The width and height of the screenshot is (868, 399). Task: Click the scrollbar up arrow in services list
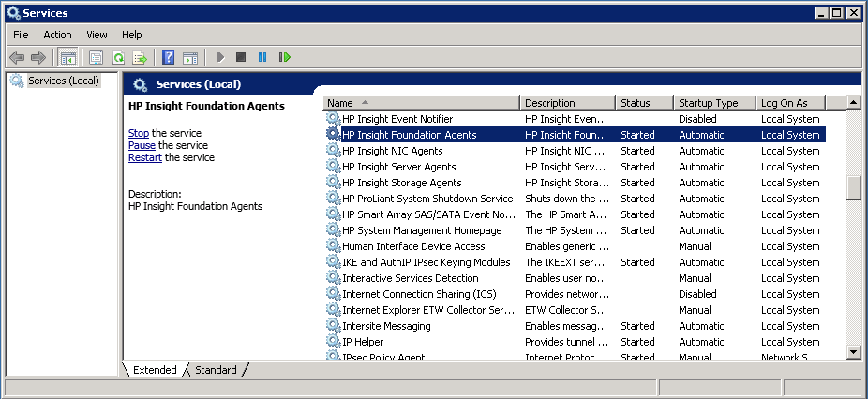pos(854,102)
